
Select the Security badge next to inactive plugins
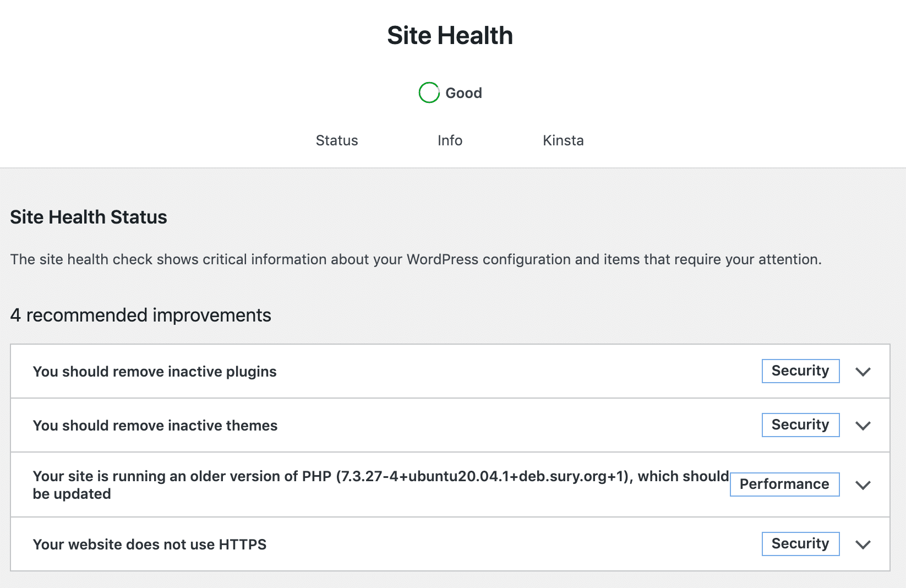tap(800, 371)
